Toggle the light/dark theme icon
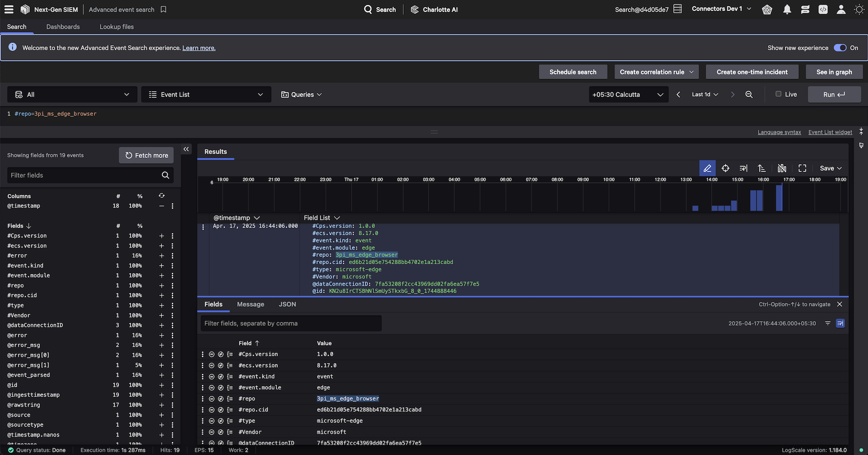The image size is (868, 455). click(x=859, y=9)
